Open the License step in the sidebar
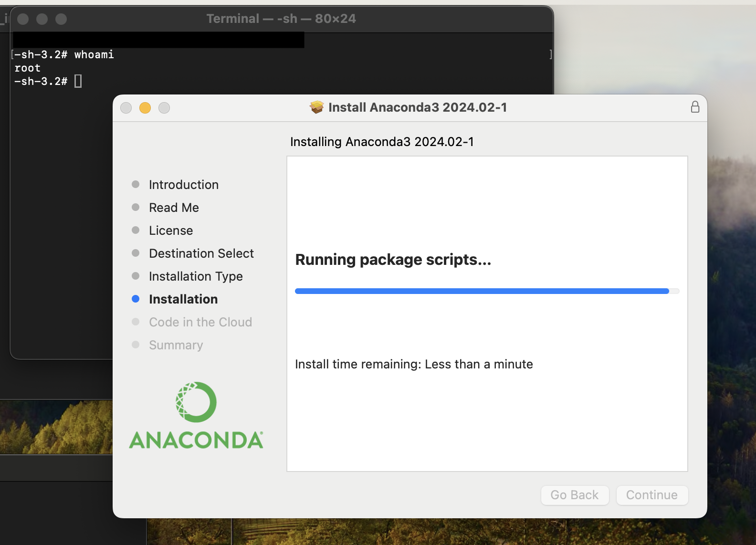 coord(171,231)
